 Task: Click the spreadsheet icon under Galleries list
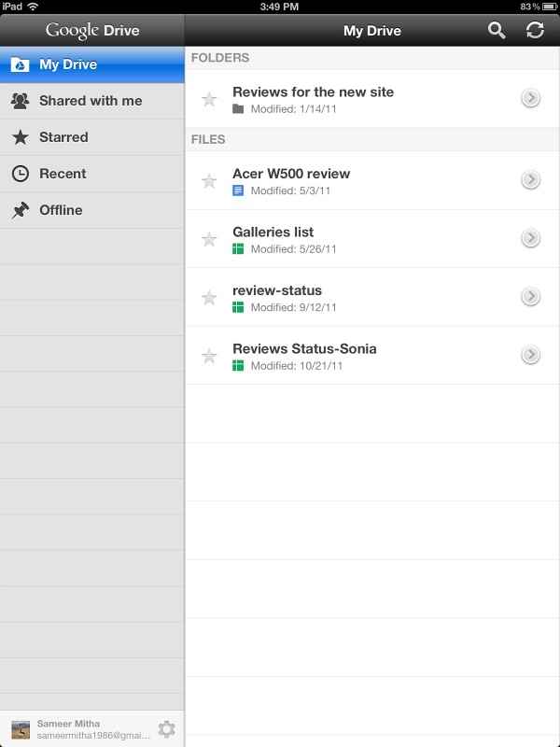pyautogui.click(x=238, y=248)
